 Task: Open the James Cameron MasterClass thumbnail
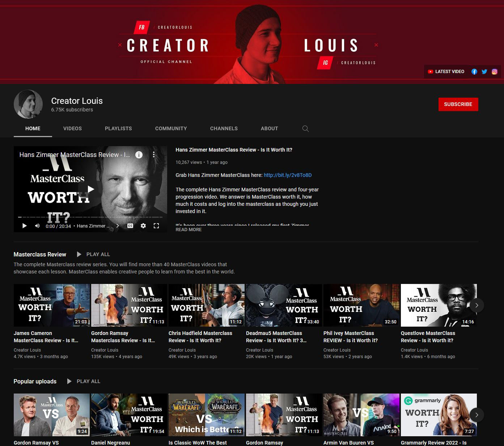pyautogui.click(x=52, y=305)
